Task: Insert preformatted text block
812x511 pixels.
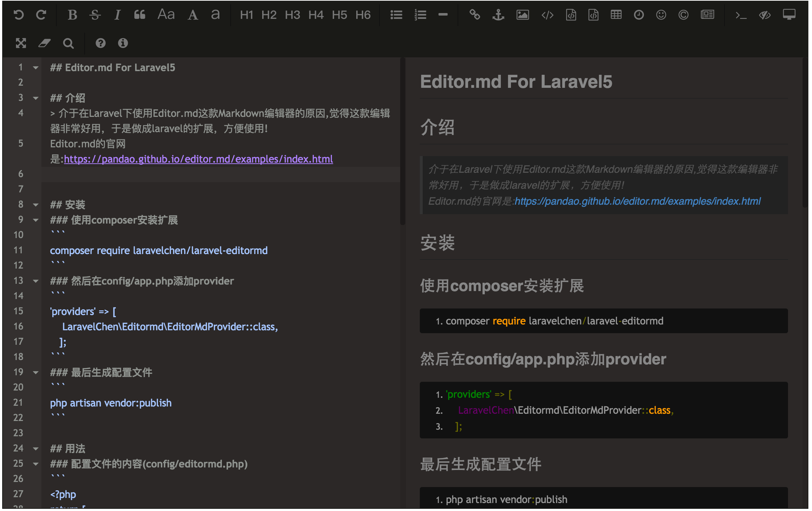Action: click(x=571, y=15)
